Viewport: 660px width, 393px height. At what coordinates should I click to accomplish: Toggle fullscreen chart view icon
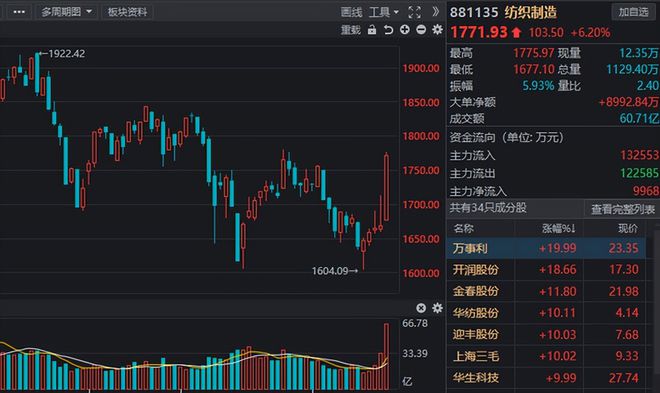tap(415, 12)
